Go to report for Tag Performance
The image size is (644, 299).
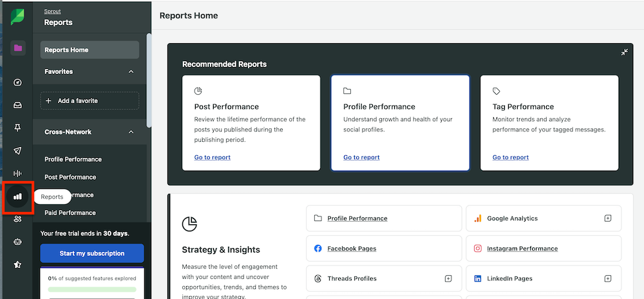coord(511,157)
